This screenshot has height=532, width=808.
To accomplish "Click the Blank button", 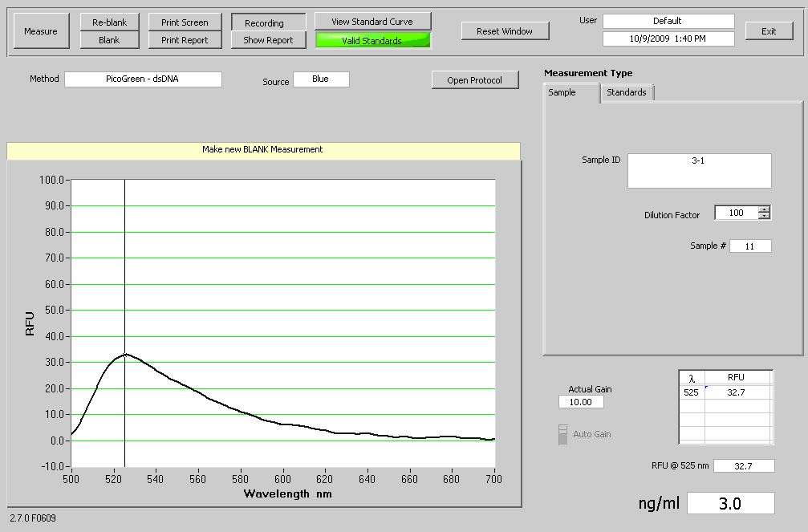I will click(x=109, y=39).
